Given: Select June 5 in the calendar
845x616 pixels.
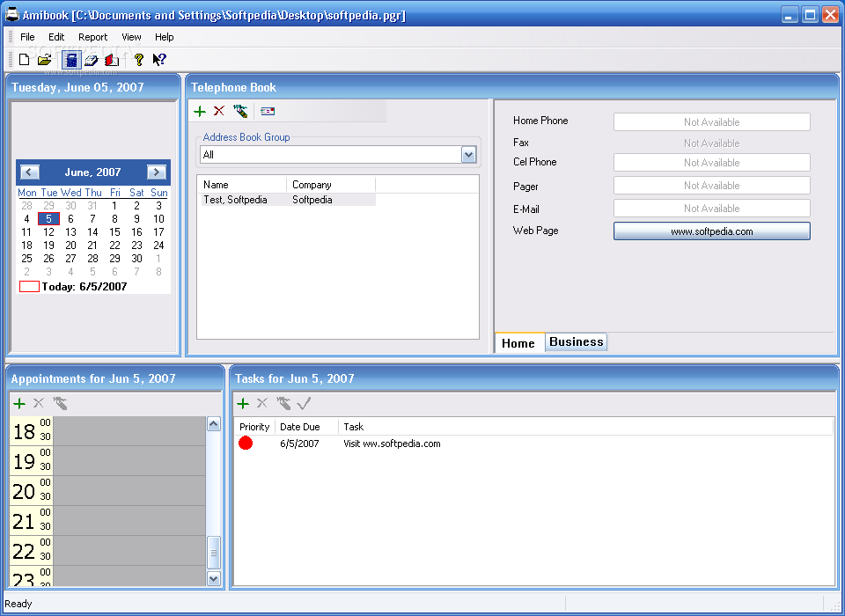Looking at the screenshot, I should click(x=48, y=219).
